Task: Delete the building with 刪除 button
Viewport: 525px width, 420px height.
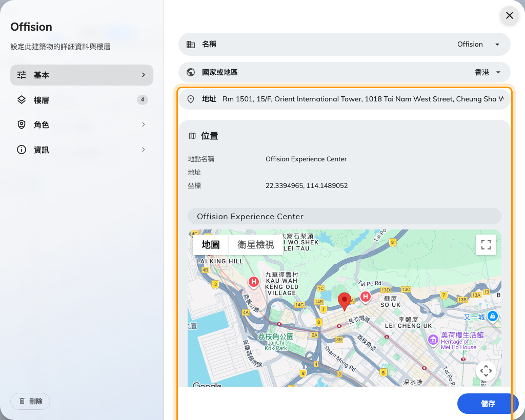Action: click(30, 401)
